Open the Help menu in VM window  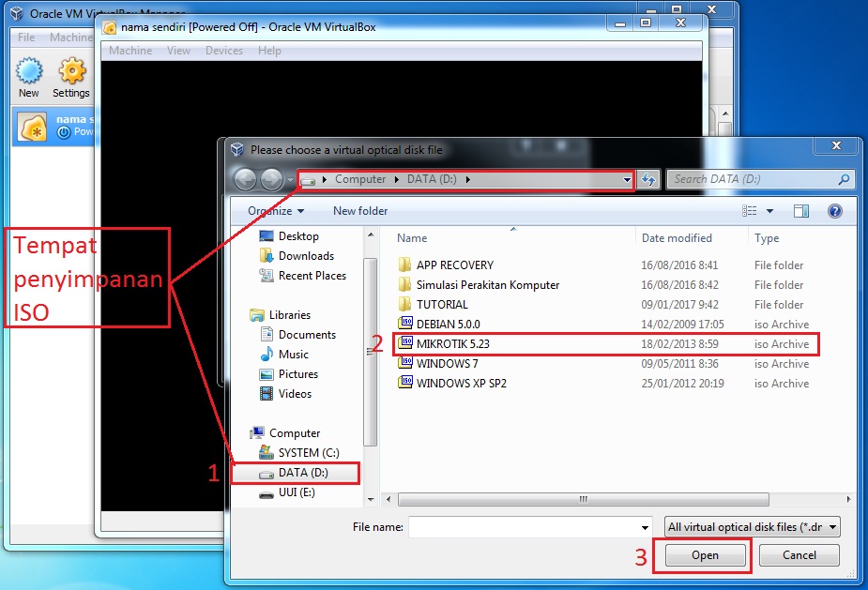point(269,51)
